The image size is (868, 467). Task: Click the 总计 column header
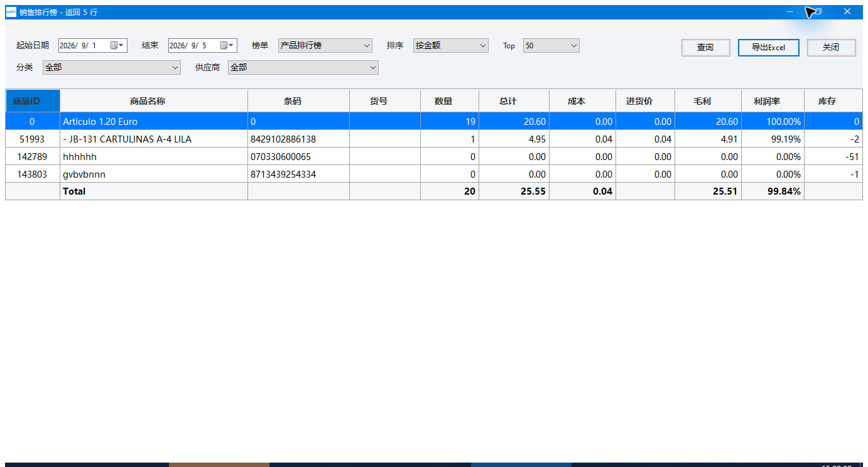click(514, 101)
